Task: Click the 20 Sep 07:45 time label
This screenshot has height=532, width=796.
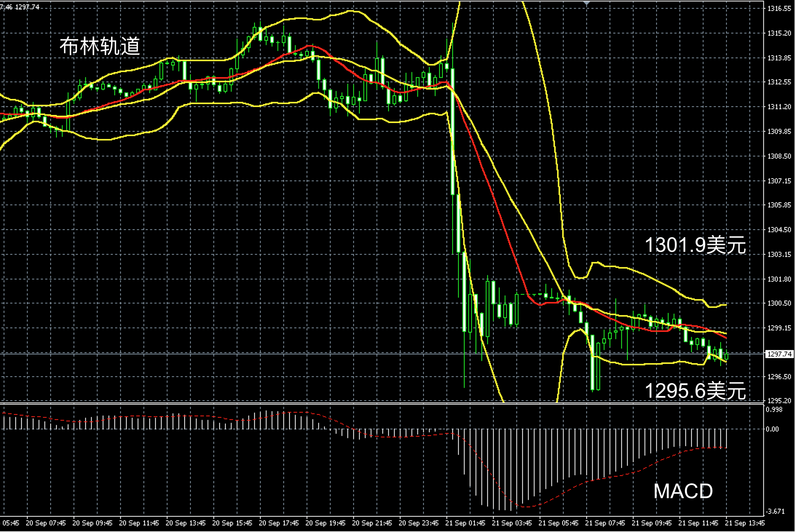Action: click(x=46, y=523)
